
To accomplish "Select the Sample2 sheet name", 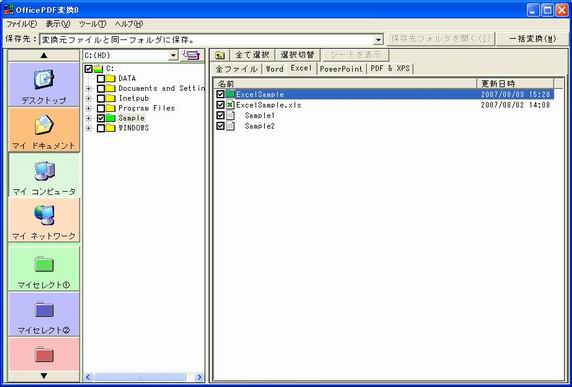I will coord(260,126).
